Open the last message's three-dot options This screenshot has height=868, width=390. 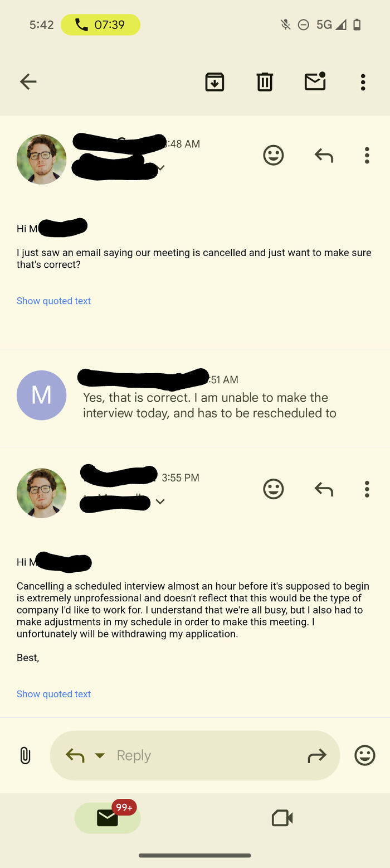[x=367, y=489]
